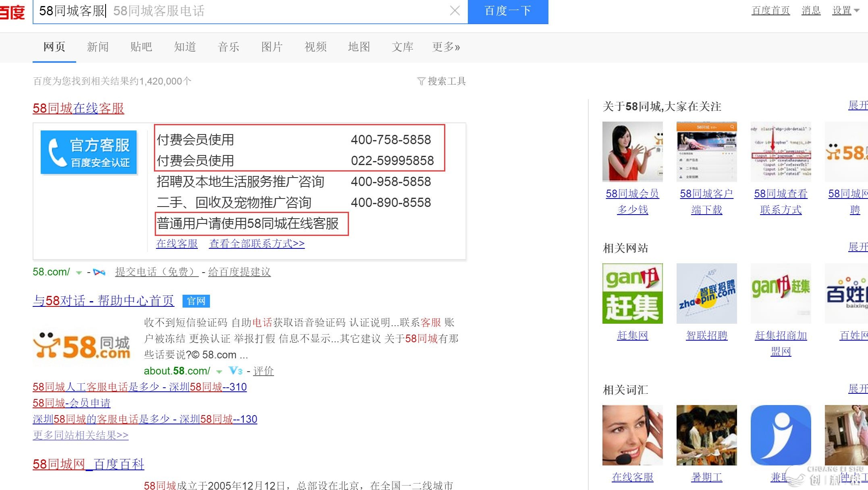Open 与58对话 - 帮助中心首页 result
Viewport: 868px width, 490px height.
103,301
